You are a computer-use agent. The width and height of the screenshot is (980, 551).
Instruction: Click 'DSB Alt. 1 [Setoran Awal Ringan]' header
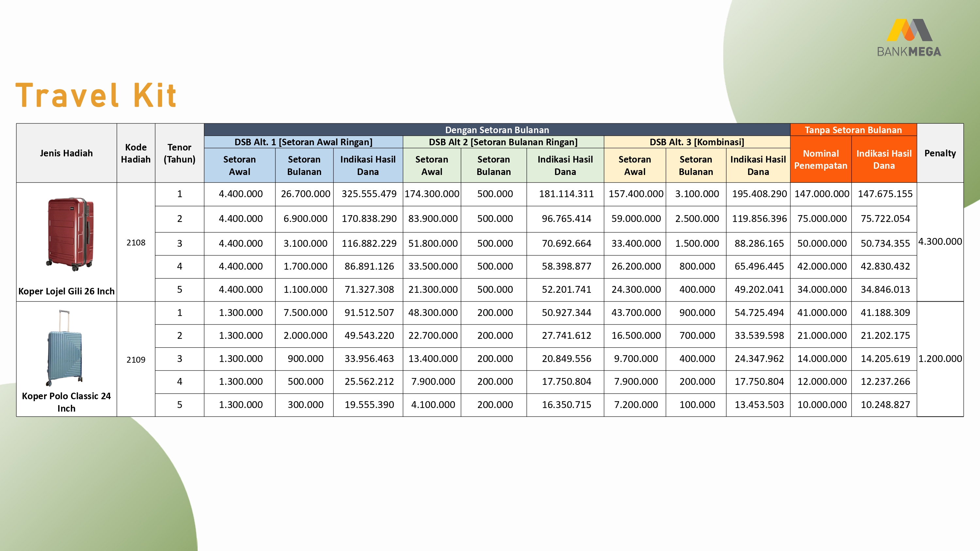coord(303,142)
